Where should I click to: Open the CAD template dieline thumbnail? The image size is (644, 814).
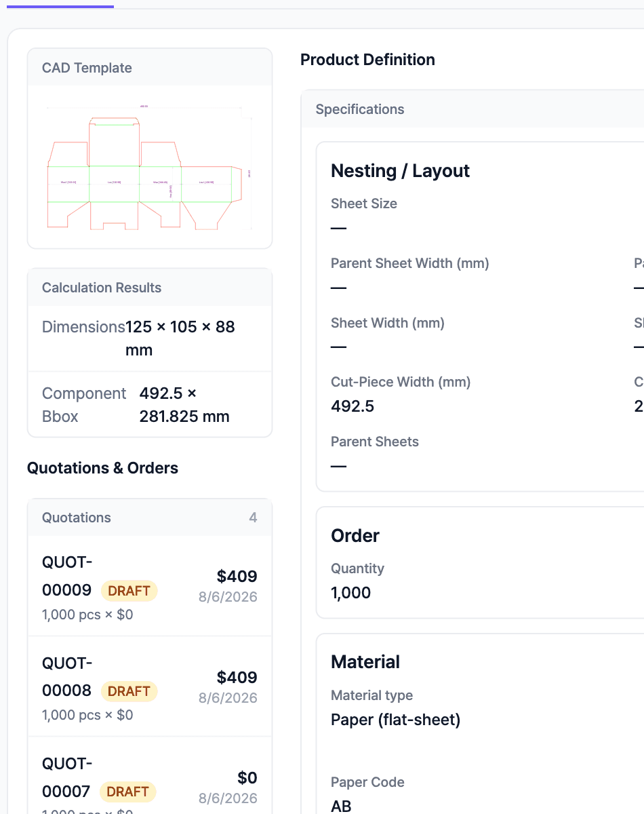point(149,167)
